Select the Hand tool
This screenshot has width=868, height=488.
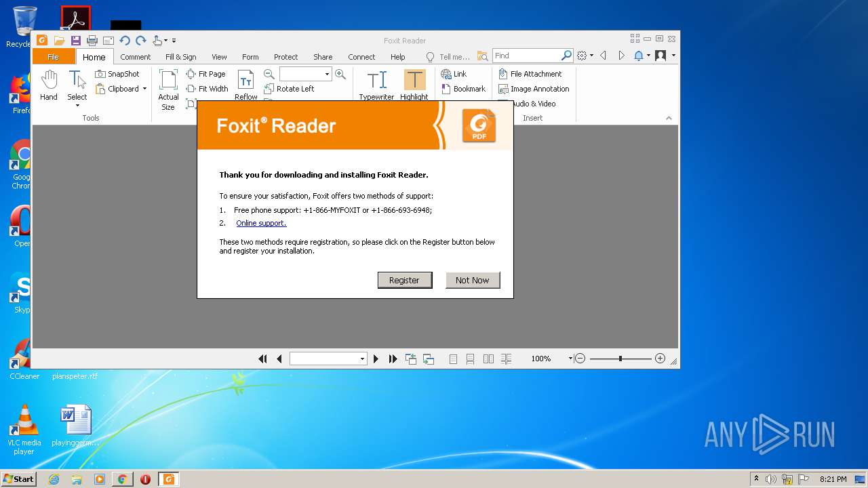point(49,85)
